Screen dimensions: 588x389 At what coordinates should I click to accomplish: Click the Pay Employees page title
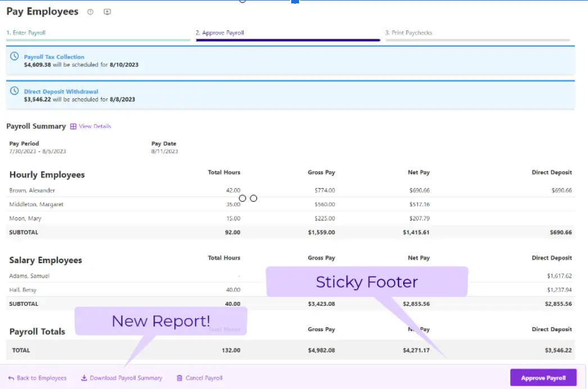tap(42, 12)
